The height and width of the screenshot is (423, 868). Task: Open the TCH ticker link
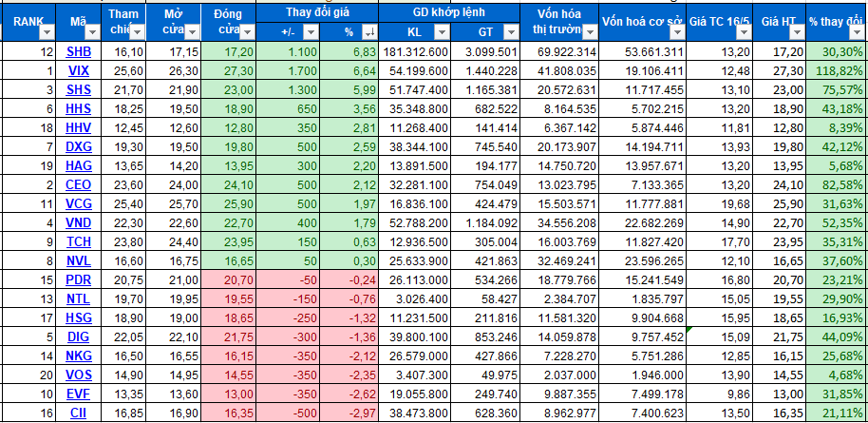[x=79, y=241]
